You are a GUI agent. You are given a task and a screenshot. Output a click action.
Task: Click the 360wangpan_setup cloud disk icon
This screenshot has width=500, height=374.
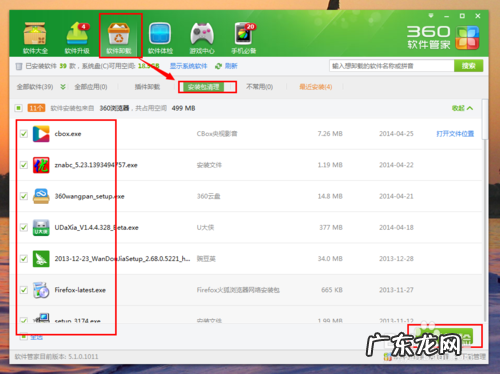point(41,196)
